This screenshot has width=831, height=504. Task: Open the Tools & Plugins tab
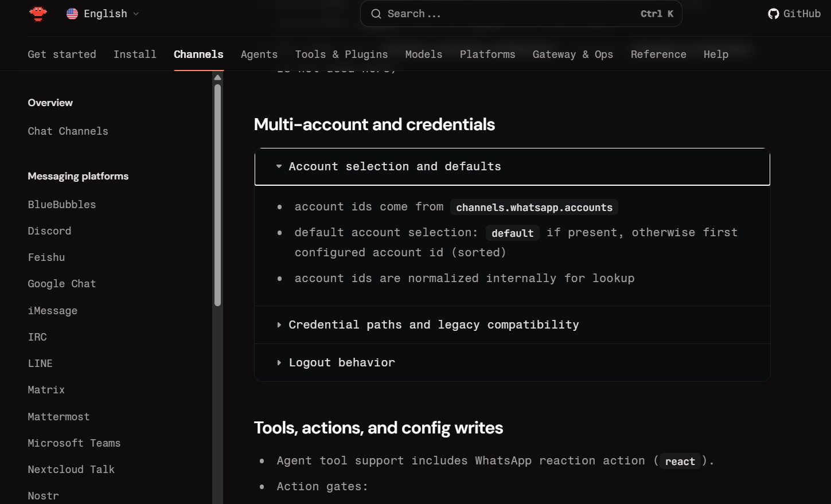341,54
